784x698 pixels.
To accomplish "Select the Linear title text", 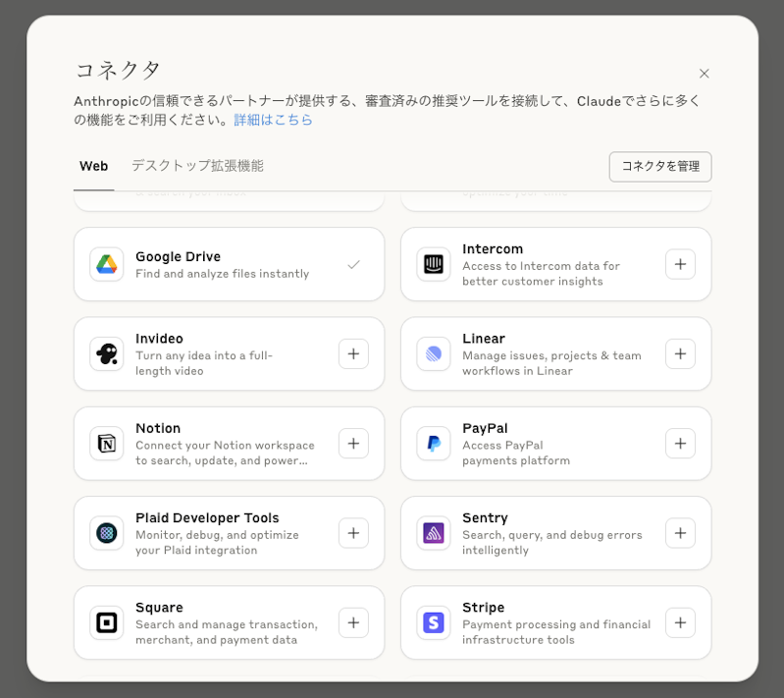I will (484, 339).
